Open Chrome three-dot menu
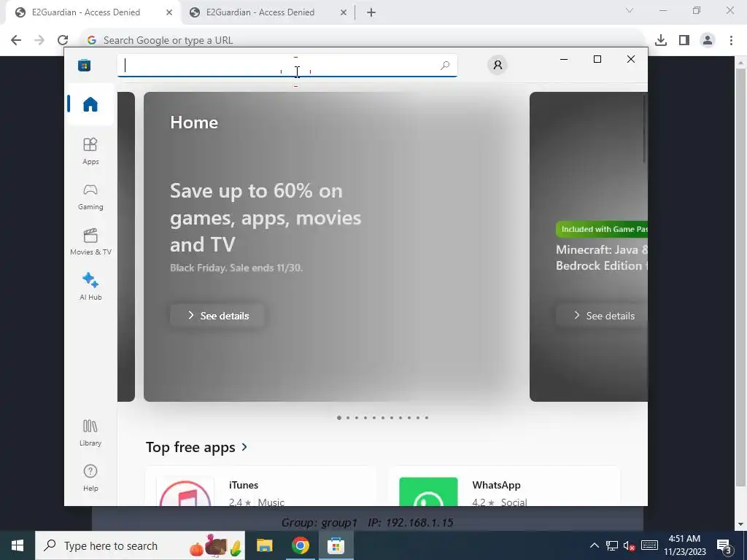747x560 pixels. pyautogui.click(x=731, y=40)
